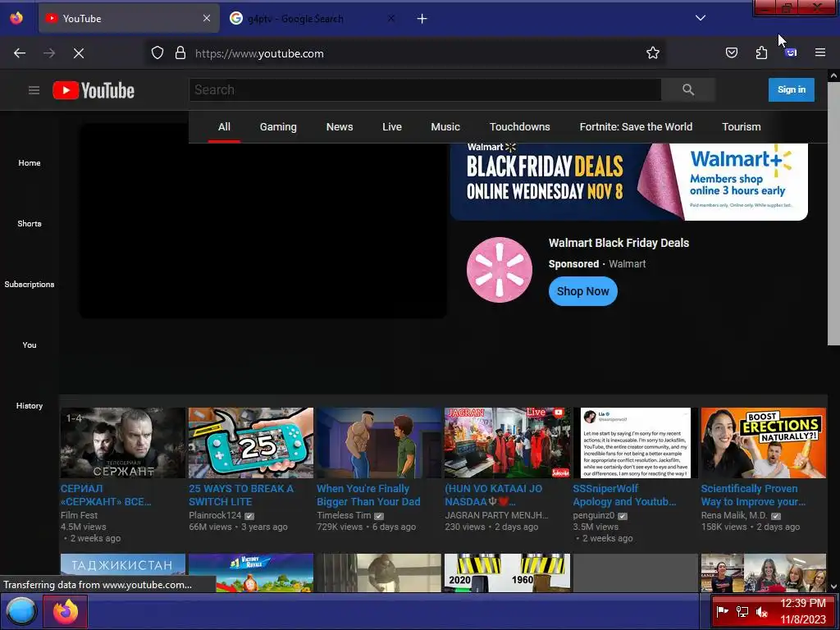Open Boost Erections Naturally thumbnail

pyautogui.click(x=764, y=442)
